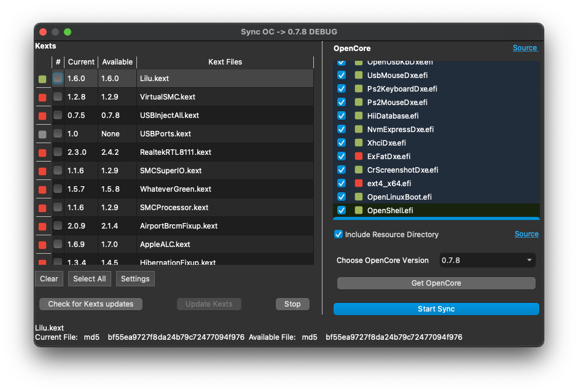Screen dimensions: 578x392
Task: Tick the checkbox for USBInjectAll.kext
Action: pos(58,115)
